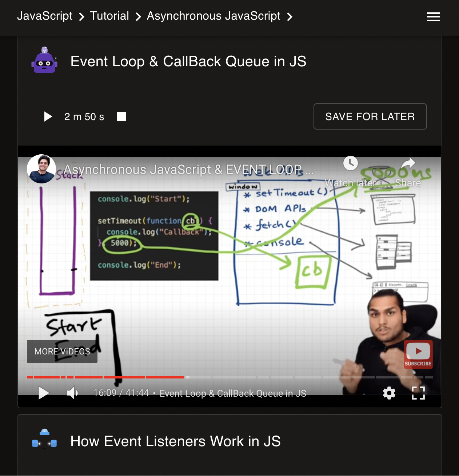Open the hamburger menu
Viewport: 459px width, 476px height.
433,17
